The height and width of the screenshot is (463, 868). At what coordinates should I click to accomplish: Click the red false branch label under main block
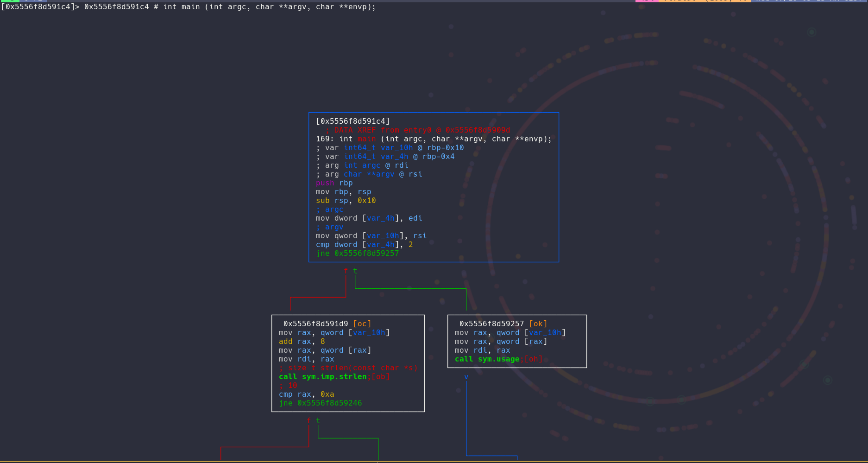[346, 271]
